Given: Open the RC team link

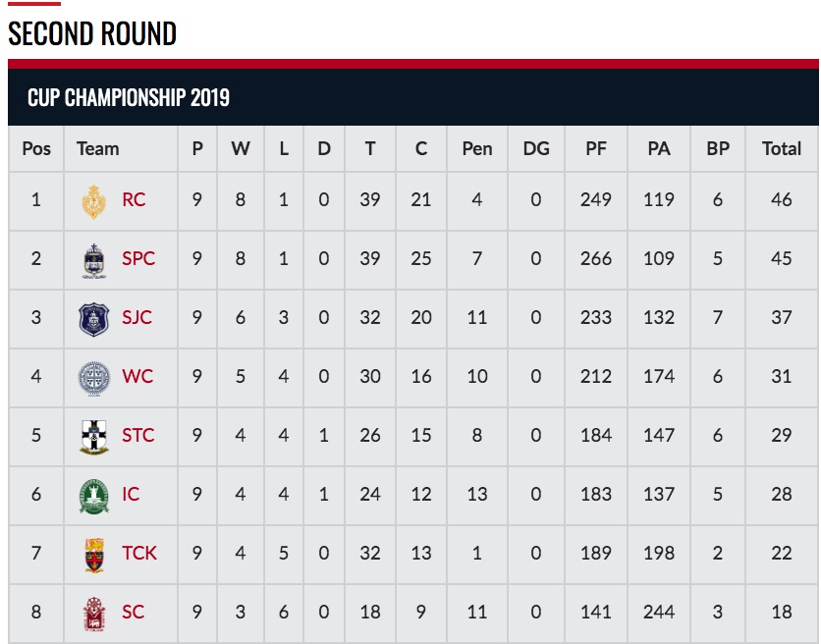Looking at the screenshot, I should pos(134,200).
